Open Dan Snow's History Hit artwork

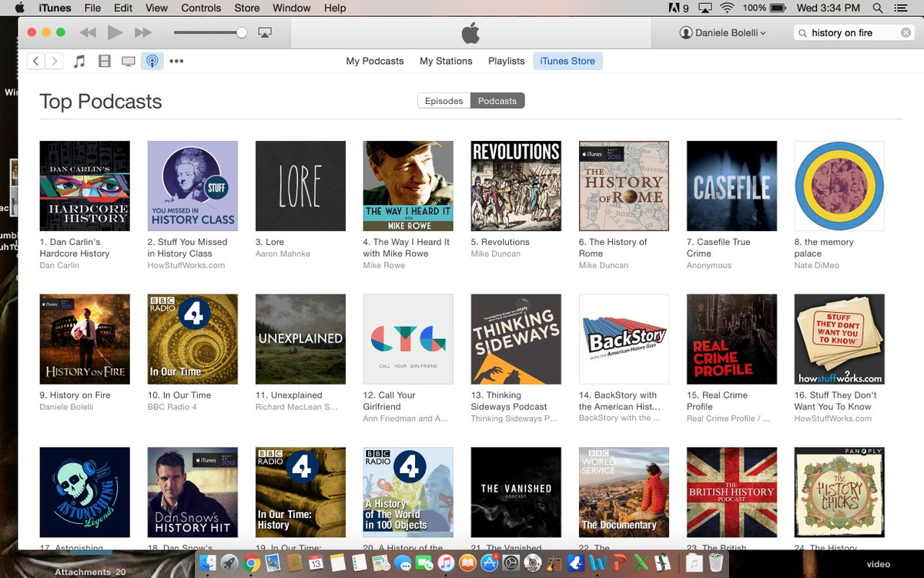[x=192, y=492]
